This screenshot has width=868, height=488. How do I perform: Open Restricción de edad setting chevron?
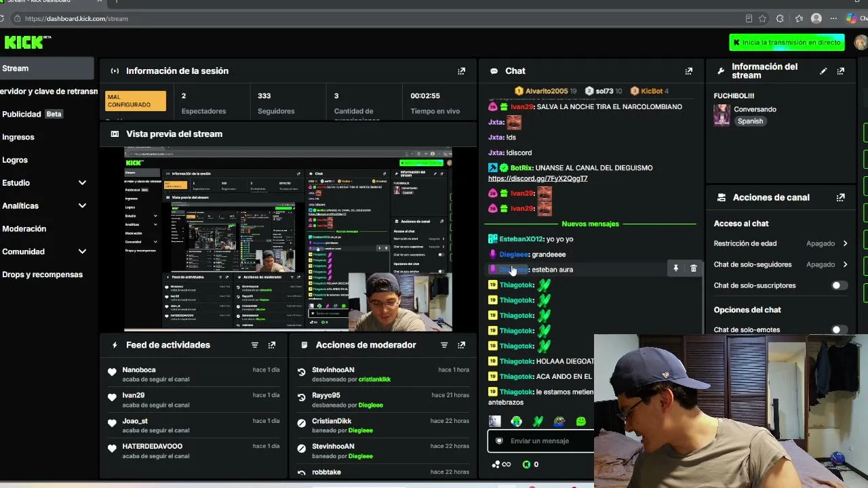tap(845, 243)
